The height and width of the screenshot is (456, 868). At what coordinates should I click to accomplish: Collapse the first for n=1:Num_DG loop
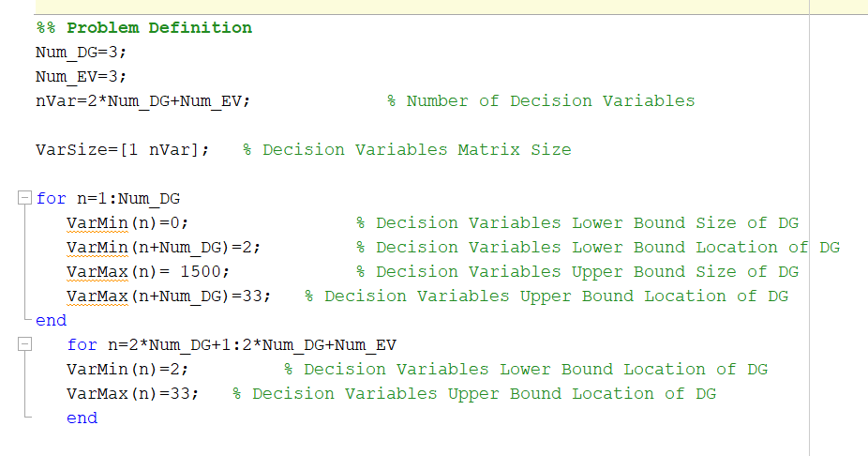(24, 198)
